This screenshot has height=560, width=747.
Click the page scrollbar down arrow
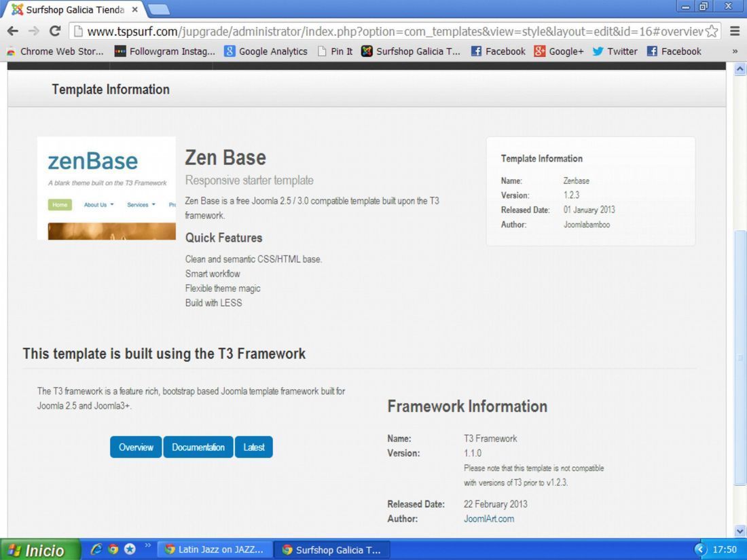point(740,531)
